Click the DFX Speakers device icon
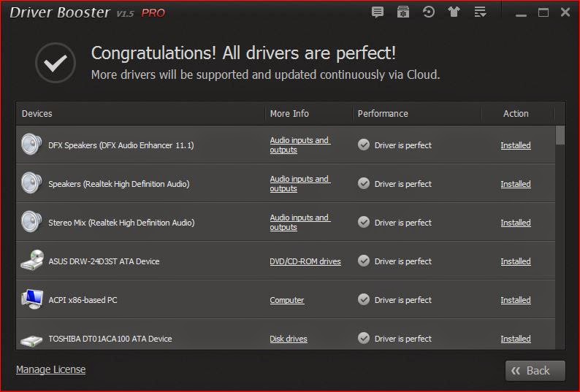Viewport: 580px width, 392px height. click(x=31, y=145)
